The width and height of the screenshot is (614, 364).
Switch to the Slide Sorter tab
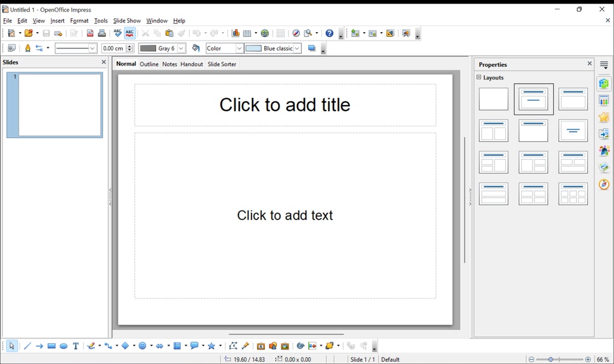[222, 64]
